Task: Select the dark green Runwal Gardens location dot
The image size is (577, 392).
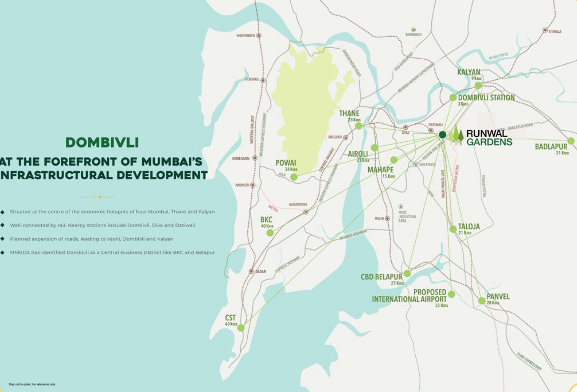Action: point(442,135)
